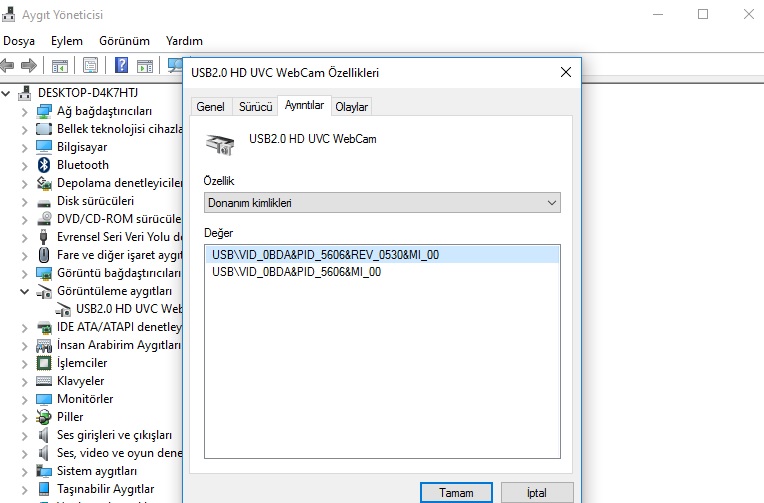Select IDE ATA/ATAPI denetleyicileri item

pyautogui.click(x=119, y=327)
